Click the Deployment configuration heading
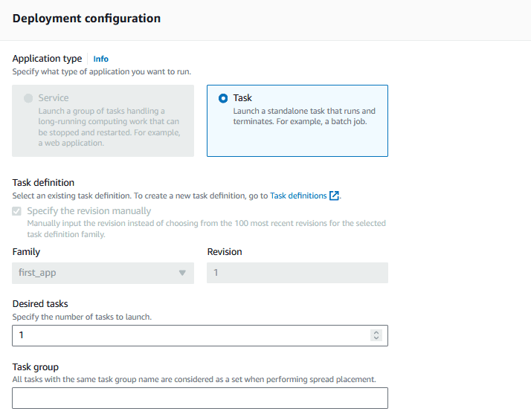The height and width of the screenshot is (420, 531). click(x=86, y=19)
